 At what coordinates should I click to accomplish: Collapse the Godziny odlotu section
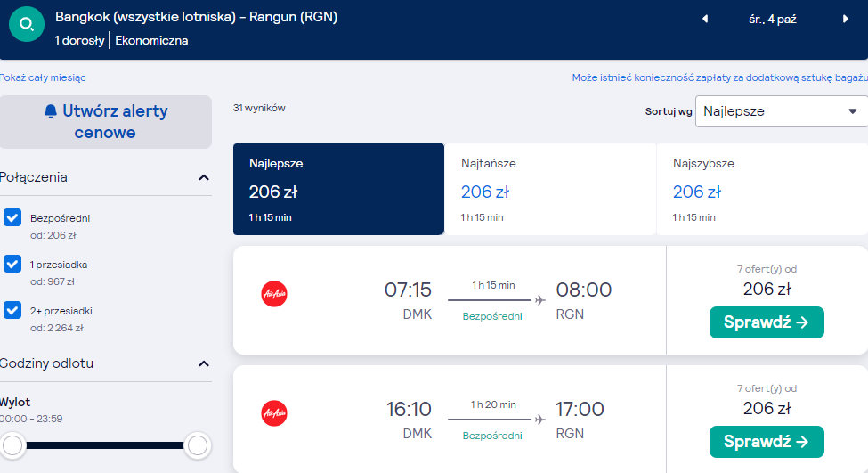[x=204, y=364]
